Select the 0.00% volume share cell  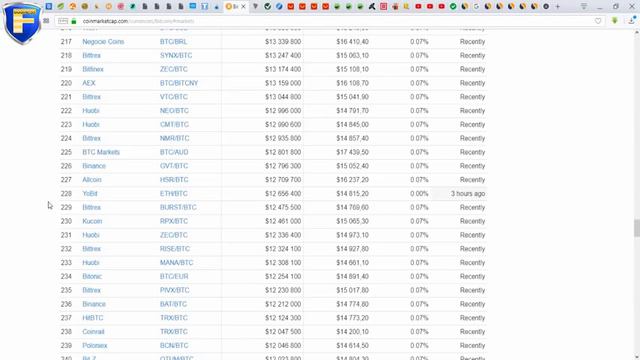(x=419, y=193)
